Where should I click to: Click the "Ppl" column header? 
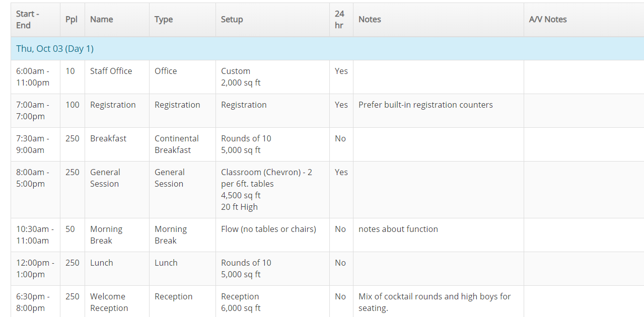(x=71, y=20)
